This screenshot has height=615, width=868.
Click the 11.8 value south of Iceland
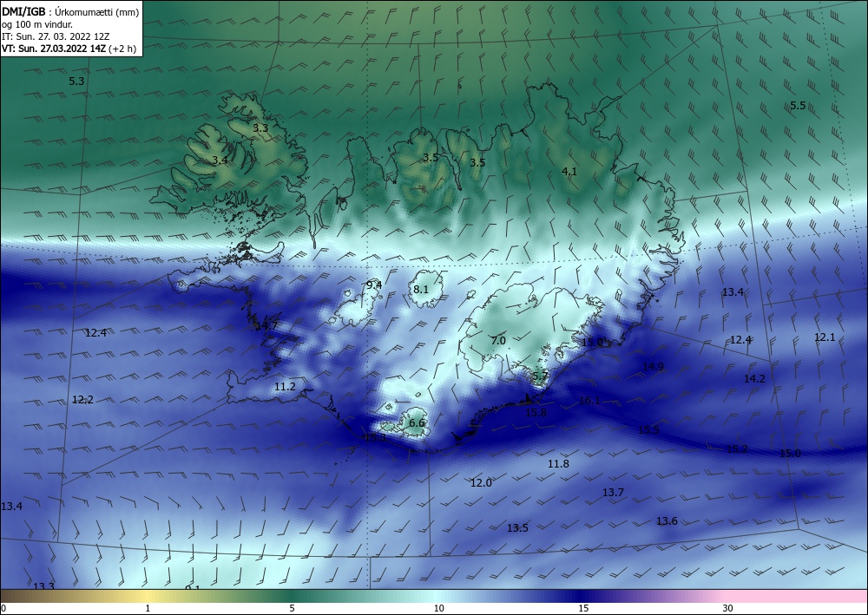coord(558,464)
